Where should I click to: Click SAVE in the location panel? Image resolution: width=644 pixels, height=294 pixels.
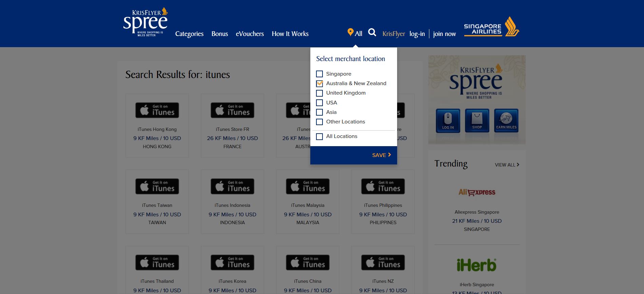pos(382,155)
